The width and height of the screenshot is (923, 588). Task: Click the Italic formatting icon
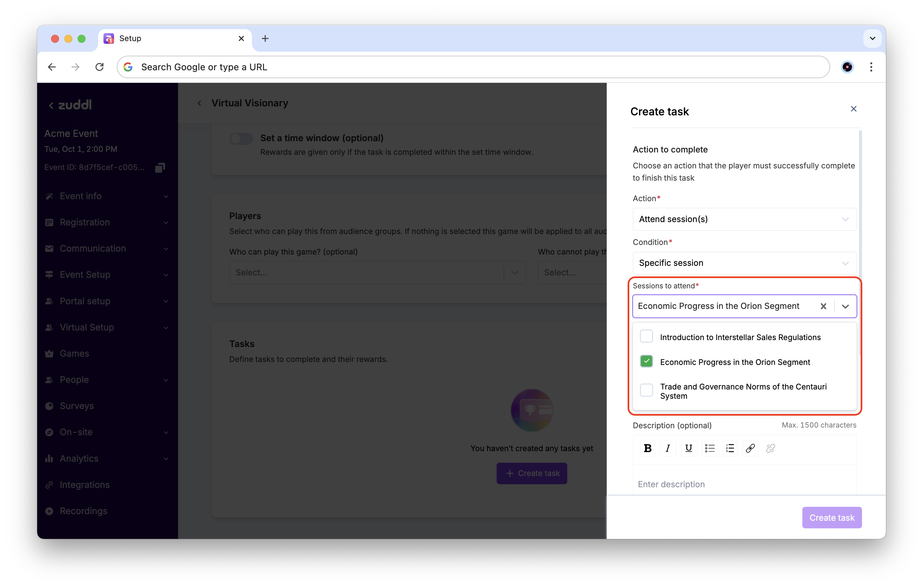pyautogui.click(x=668, y=448)
